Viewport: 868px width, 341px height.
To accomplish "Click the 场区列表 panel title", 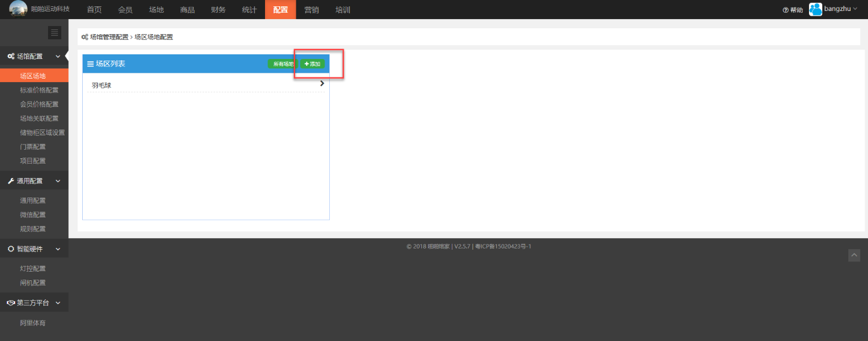I will tap(110, 64).
